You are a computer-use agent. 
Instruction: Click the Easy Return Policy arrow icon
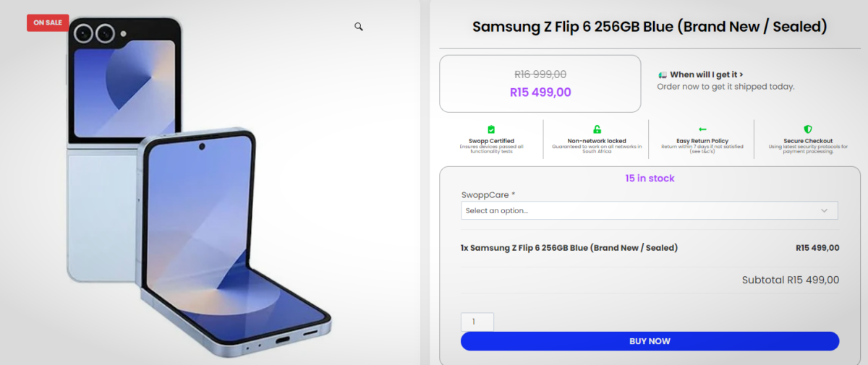coord(702,129)
